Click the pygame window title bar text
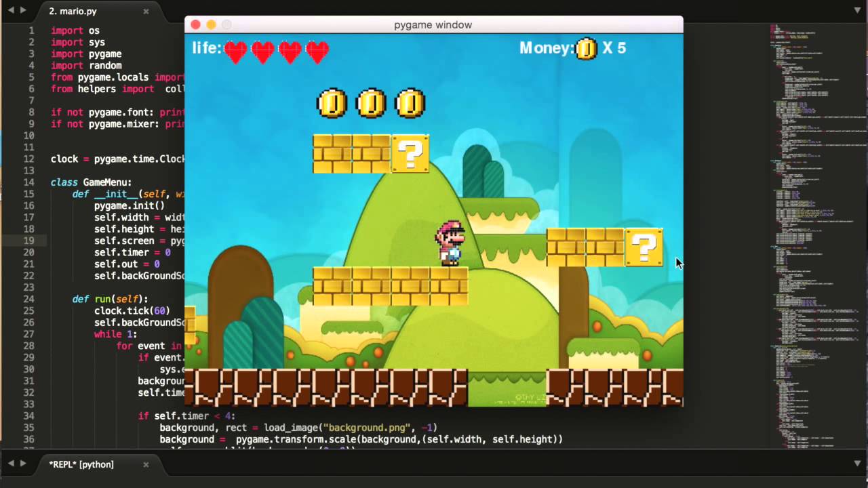The width and height of the screenshot is (868, 488). point(433,25)
